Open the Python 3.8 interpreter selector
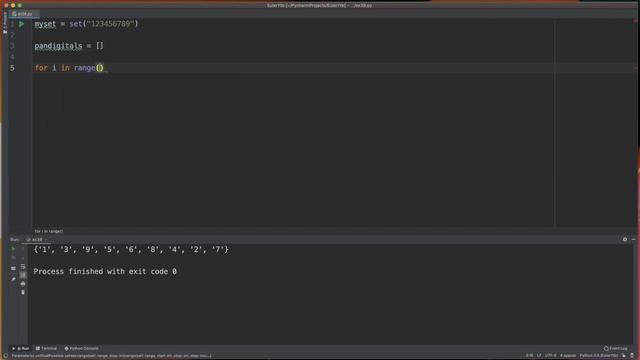640x360 pixels. coord(599,356)
